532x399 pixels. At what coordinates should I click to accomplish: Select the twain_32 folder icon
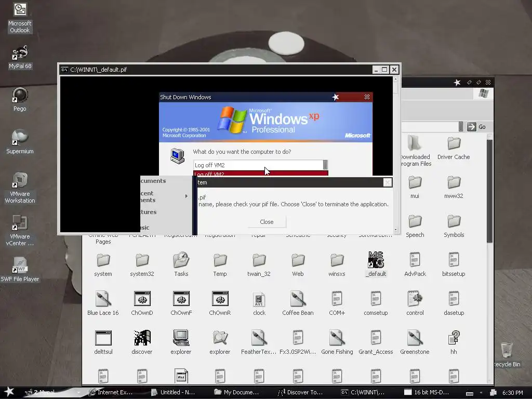(259, 265)
